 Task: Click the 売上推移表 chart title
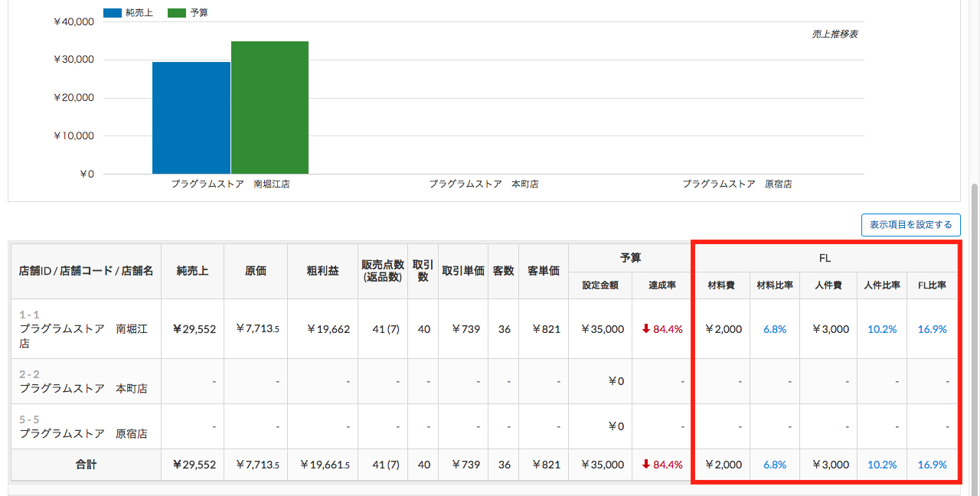point(835,34)
